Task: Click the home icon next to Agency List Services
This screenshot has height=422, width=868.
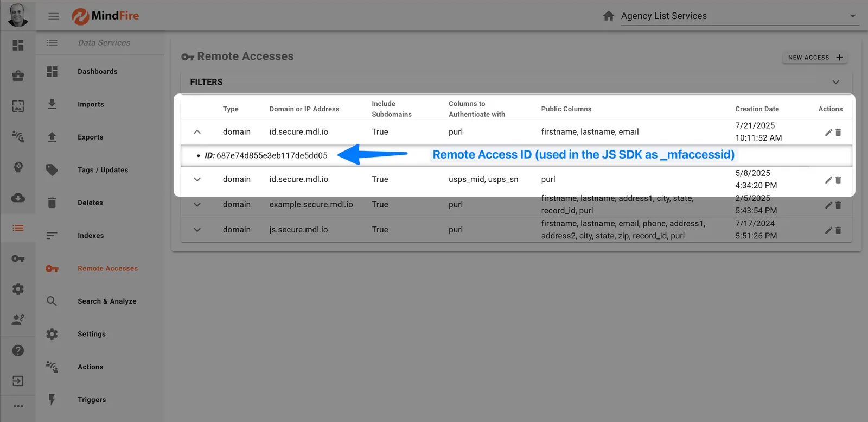Action: click(x=608, y=16)
